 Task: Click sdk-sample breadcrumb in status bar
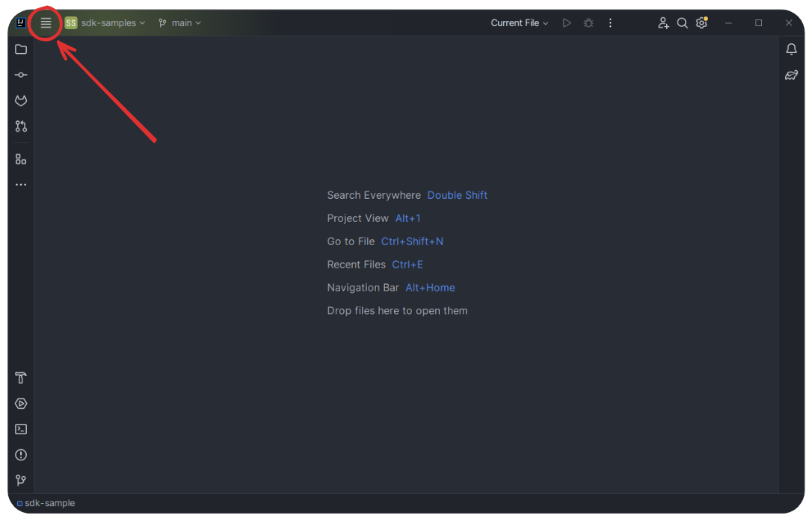(46, 503)
